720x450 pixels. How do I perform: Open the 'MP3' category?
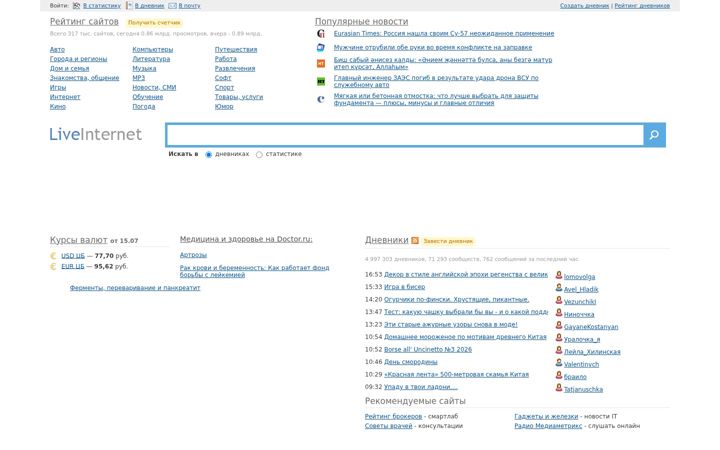pyautogui.click(x=139, y=78)
